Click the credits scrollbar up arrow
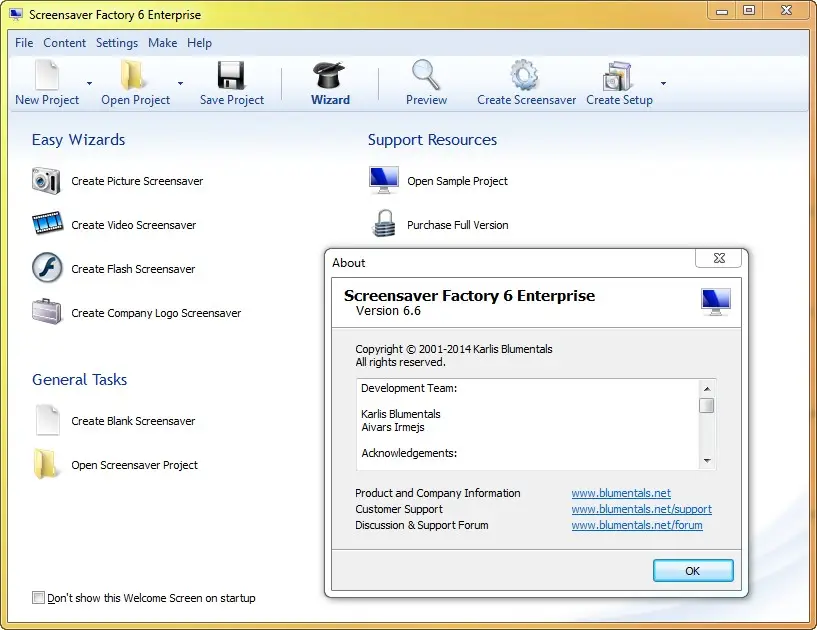Screen dimensions: 817x630 point(707,389)
